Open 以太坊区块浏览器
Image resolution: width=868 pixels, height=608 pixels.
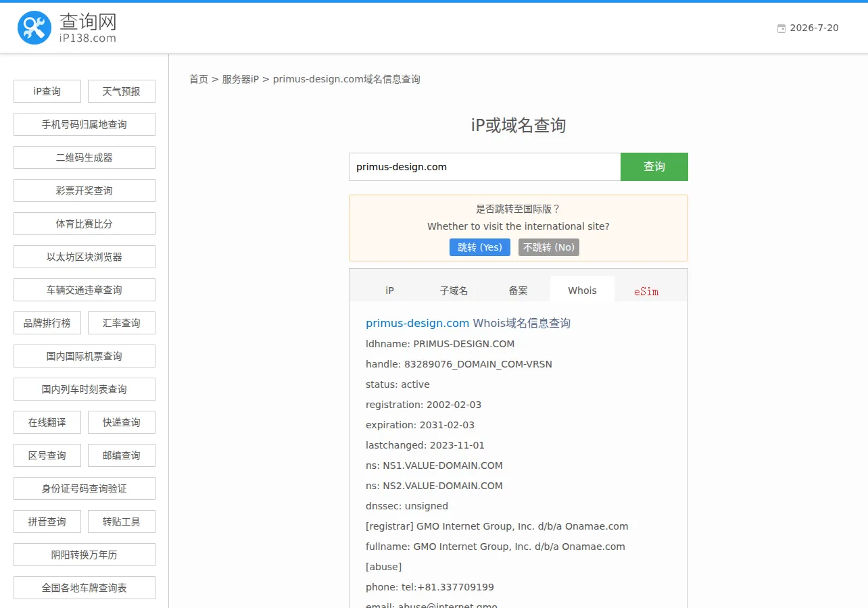click(x=85, y=257)
